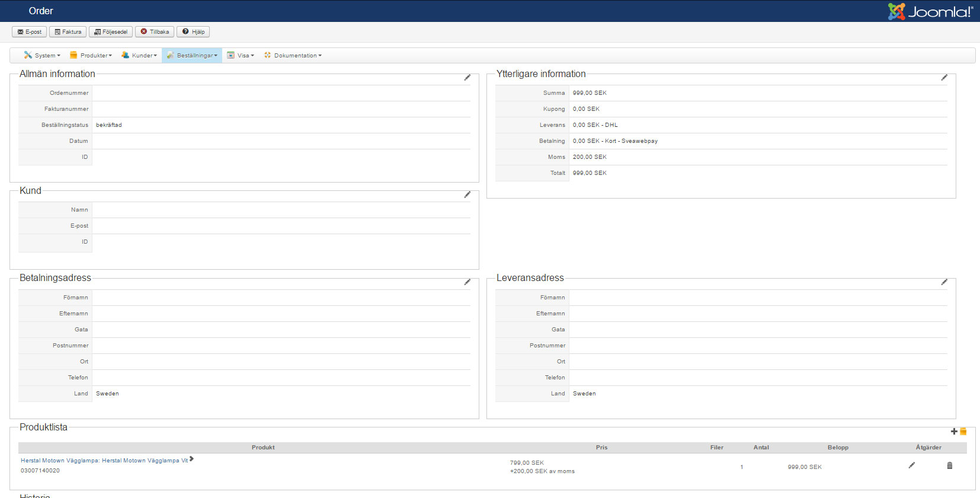
Task: Click the Kupong value 0,00 SEK
Action: pos(586,109)
